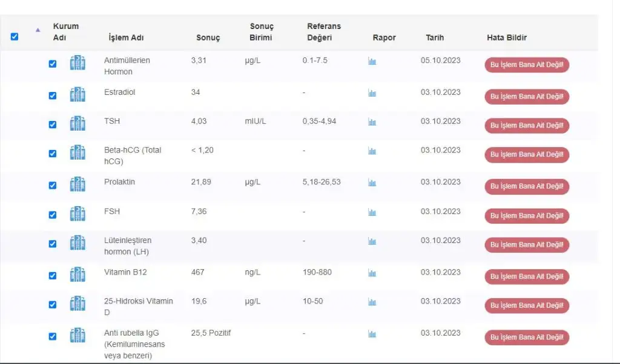Open report chart icon for Antimüllerien Hormon

coord(372,61)
